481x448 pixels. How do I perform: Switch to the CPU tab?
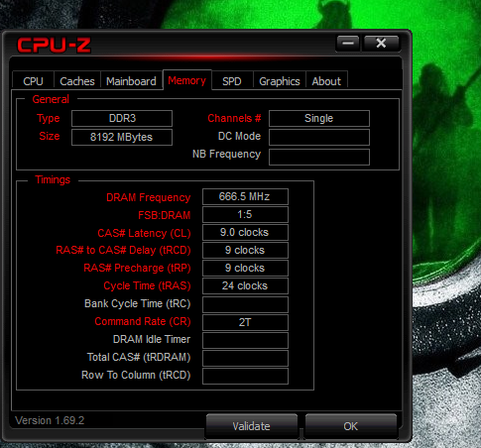coord(33,80)
